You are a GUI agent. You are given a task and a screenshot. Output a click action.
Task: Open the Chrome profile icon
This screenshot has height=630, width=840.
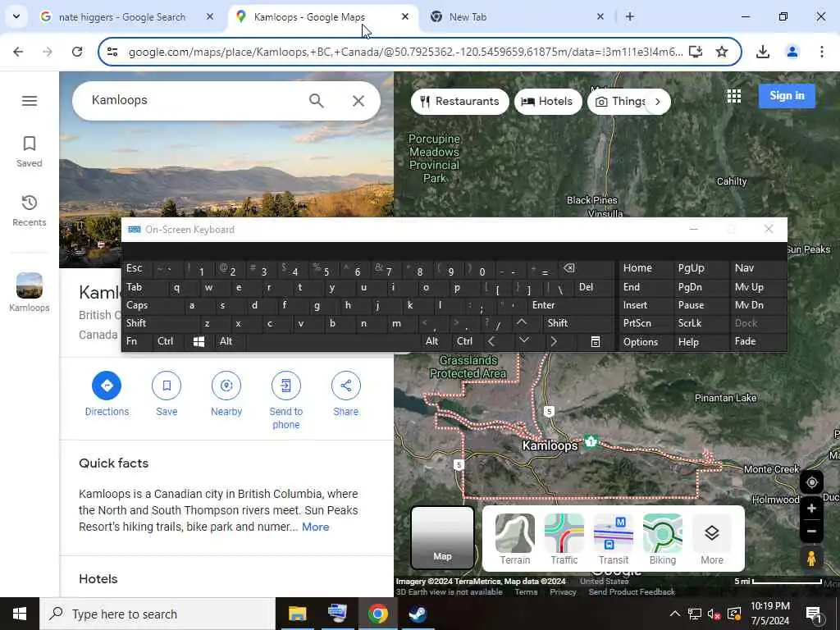point(792,52)
